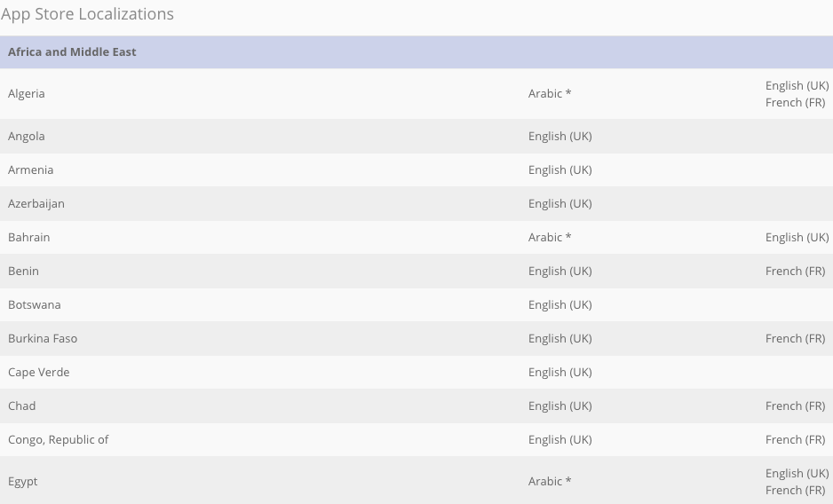This screenshot has height=504, width=833.
Task: Click the Algeria country row label
Action: (x=27, y=93)
